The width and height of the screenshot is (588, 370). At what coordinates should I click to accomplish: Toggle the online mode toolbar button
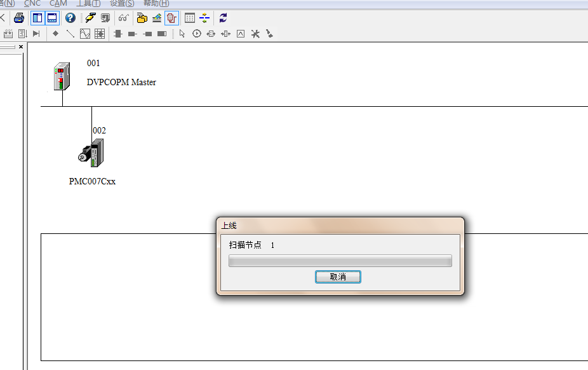pos(171,18)
